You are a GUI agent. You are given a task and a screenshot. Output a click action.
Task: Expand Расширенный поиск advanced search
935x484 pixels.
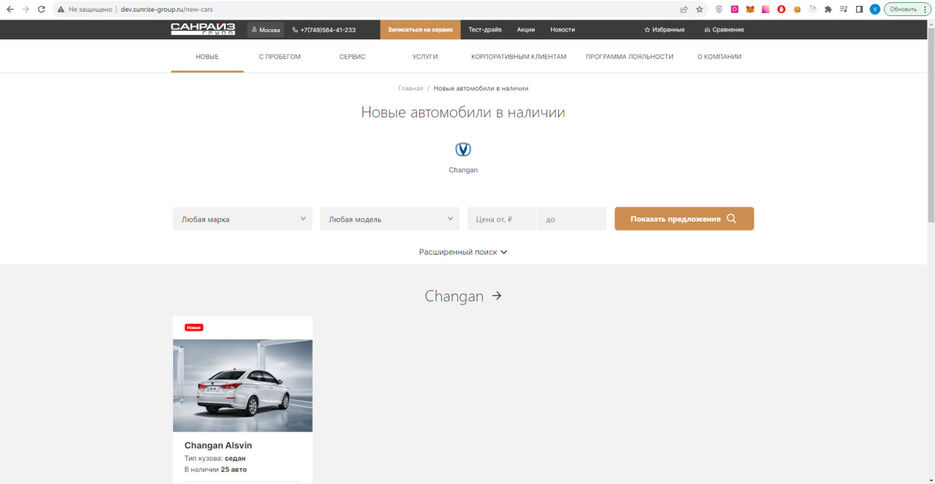pyautogui.click(x=463, y=252)
